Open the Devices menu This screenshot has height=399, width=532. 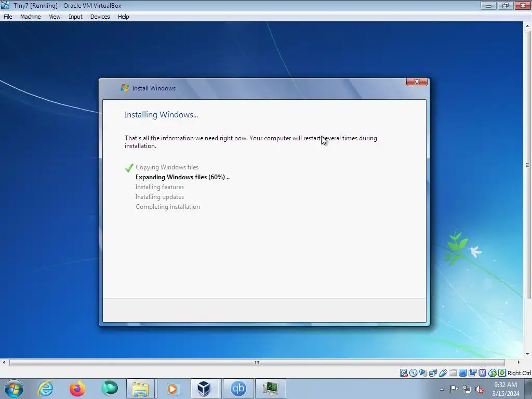click(100, 17)
